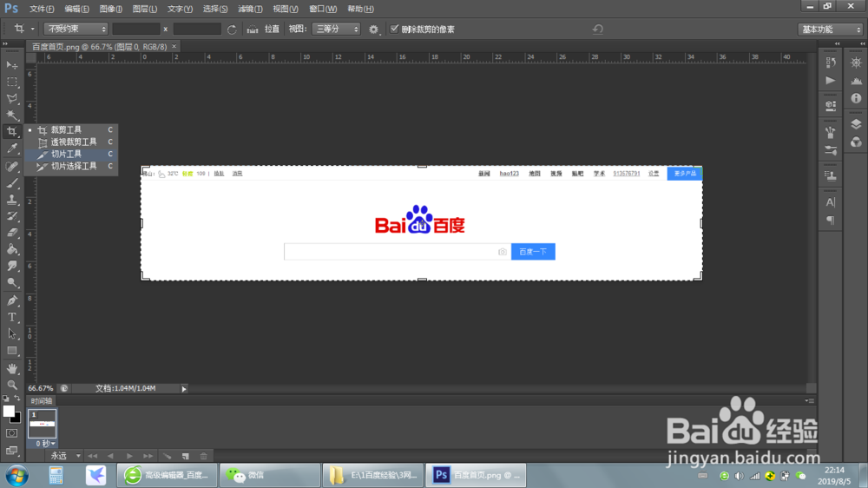The width and height of the screenshot is (868, 488).
Task: Open the Paragraph panel icon
Action: click(x=831, y=221)
